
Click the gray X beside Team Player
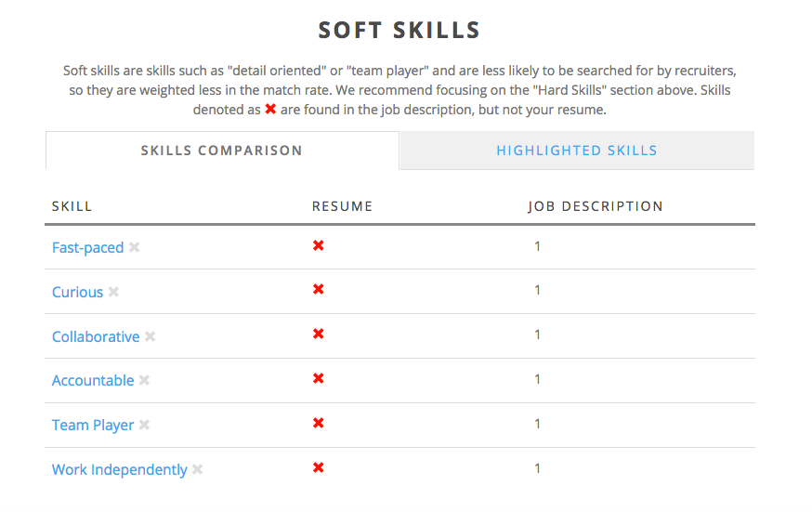coord(145,425)
